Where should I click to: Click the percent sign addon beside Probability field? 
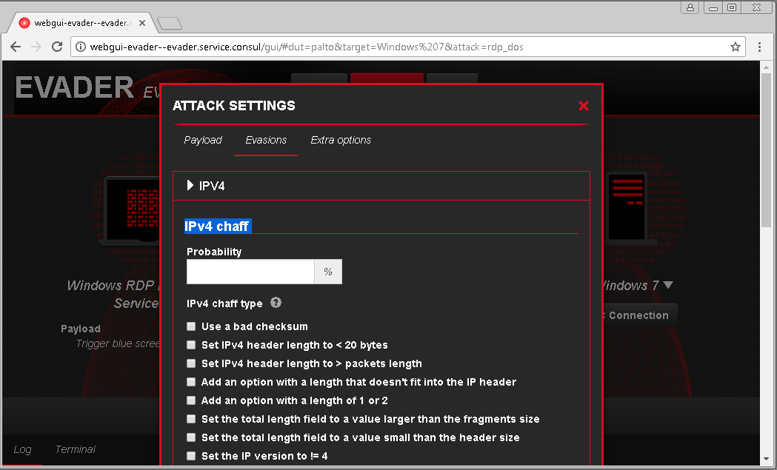point(328,272)
